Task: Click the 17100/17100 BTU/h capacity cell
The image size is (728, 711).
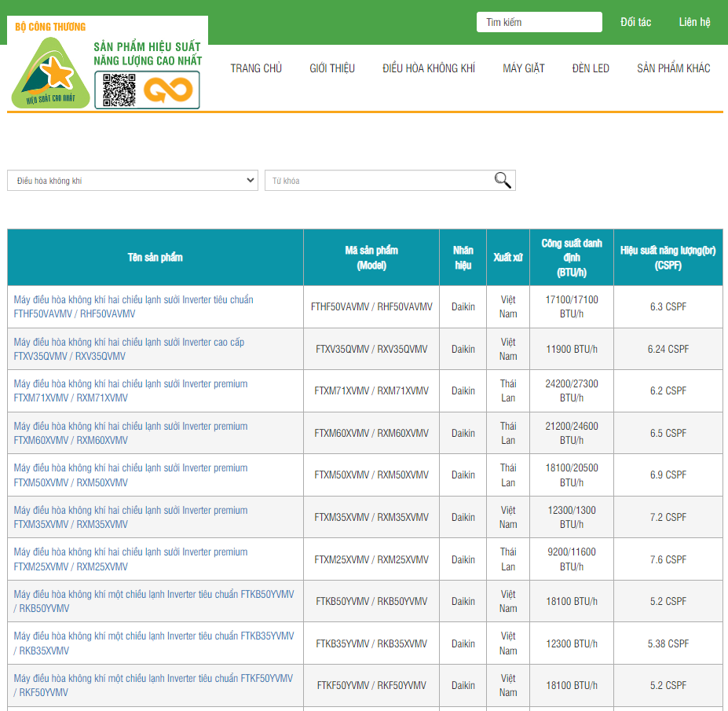Action: click(x=572, y=306)
